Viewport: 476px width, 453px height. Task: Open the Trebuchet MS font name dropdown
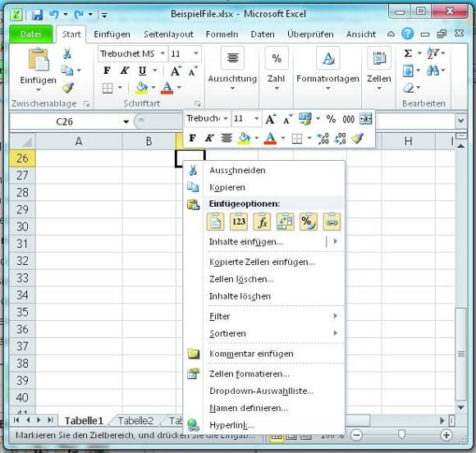pos(162,53)
